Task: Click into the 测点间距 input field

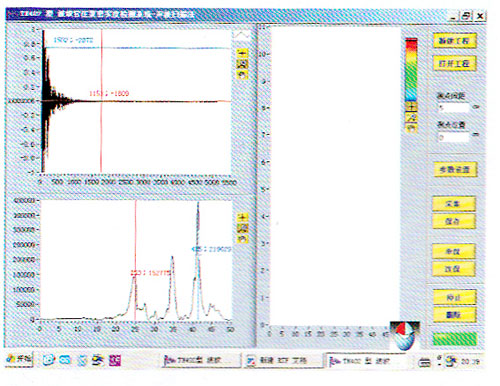Action: 454,108
